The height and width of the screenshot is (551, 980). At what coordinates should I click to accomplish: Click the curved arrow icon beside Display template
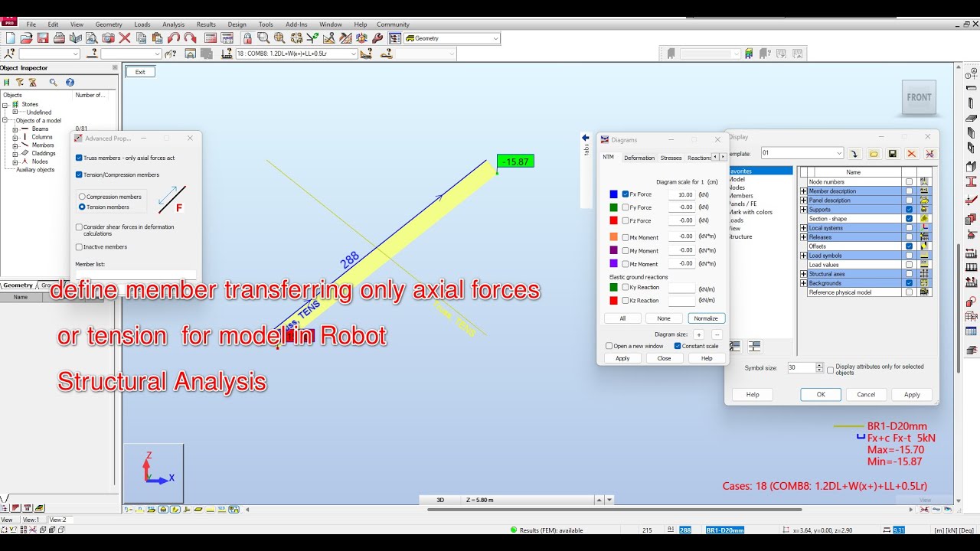click(855, 154)
